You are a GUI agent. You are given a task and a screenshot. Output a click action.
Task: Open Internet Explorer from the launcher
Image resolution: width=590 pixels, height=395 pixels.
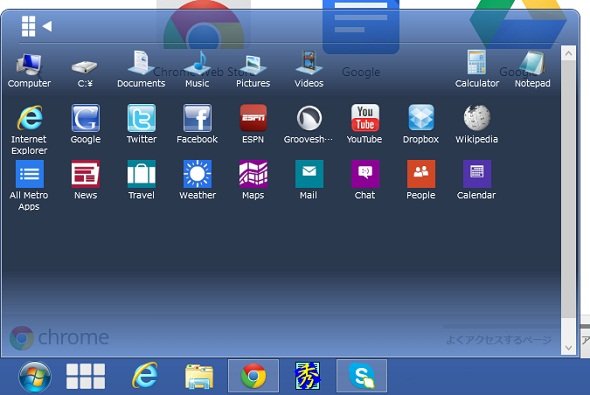click(x=29, y=130)
